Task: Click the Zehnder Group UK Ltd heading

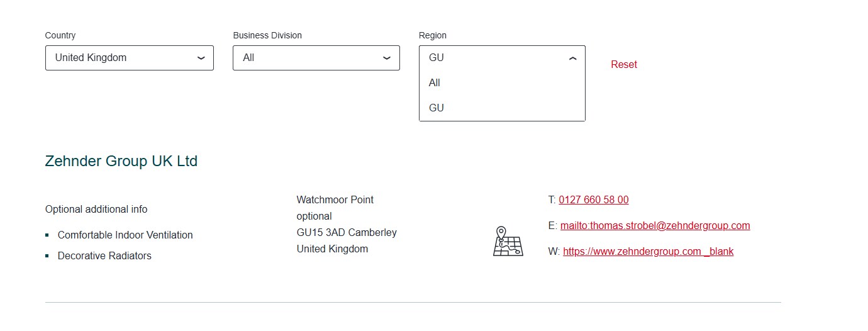Action: (x=121, y=161)
